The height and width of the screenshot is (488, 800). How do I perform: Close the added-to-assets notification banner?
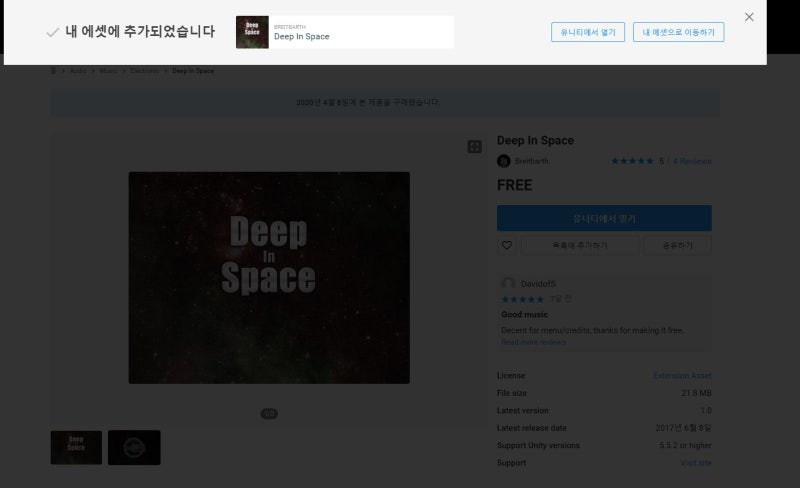click(x=748, y=17)
